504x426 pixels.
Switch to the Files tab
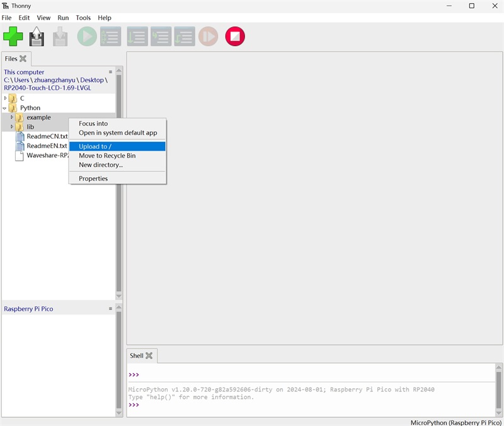[x=11, y=59]
